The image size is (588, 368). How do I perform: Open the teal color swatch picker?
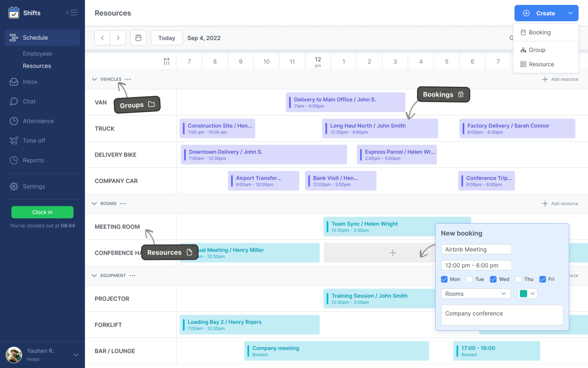[527, 294]
